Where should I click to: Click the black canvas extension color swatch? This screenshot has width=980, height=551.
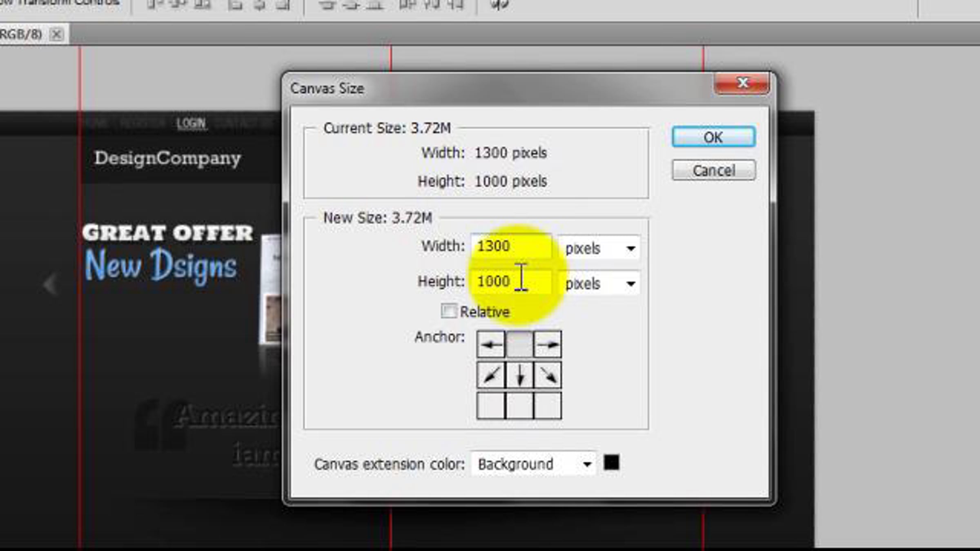[611, 463]
